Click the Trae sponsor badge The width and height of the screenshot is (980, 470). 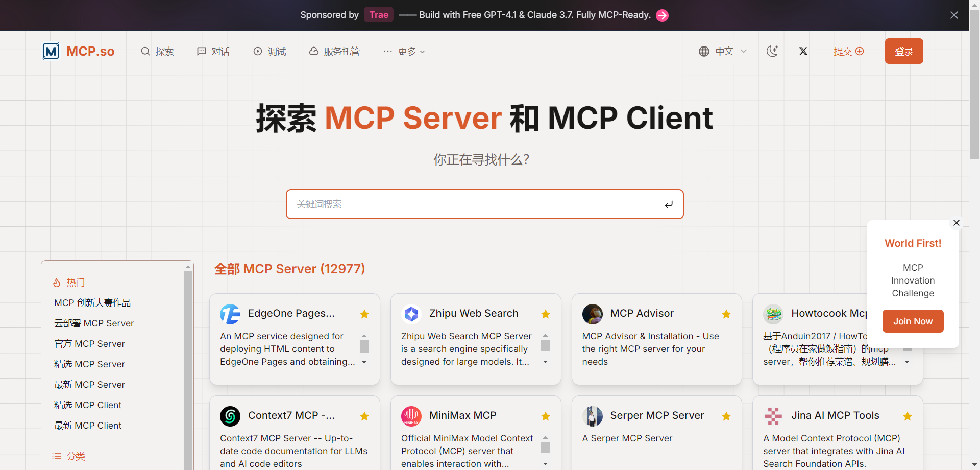[379, 15]
